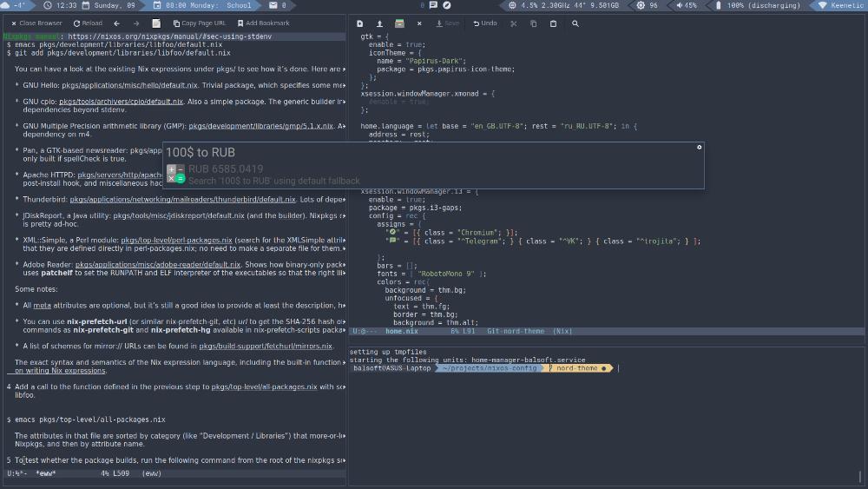This screenshot has width=868, height=489.
Task: Click ~/projects/nixos-config prompt segment
Action: (490, 368)
